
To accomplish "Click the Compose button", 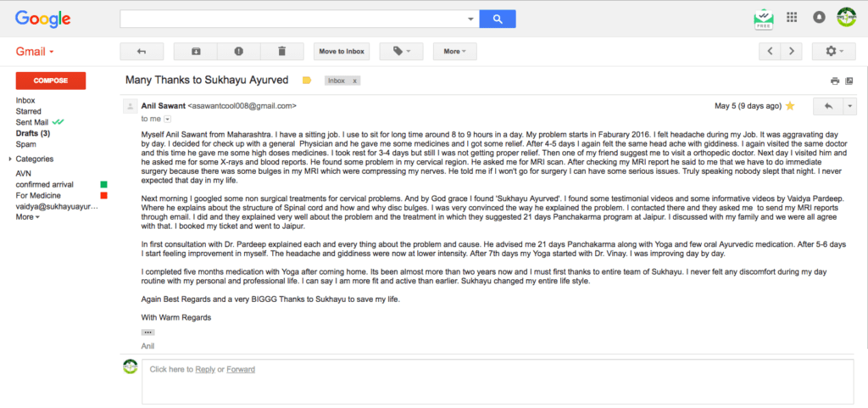I will [51, 81].
